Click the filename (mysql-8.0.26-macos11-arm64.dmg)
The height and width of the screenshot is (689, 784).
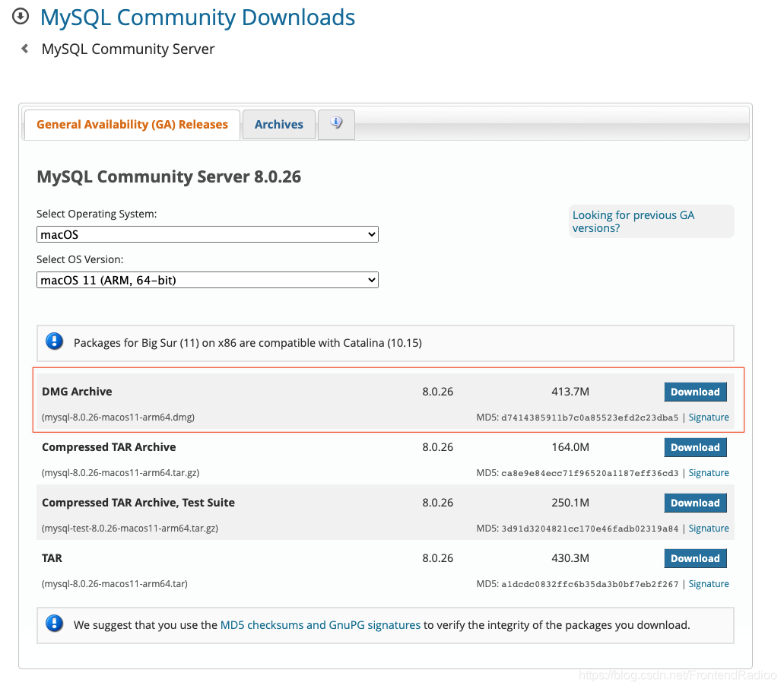118,417
